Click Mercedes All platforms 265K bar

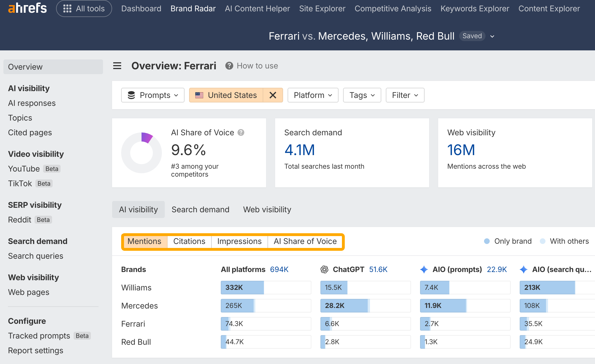point(266,306)
